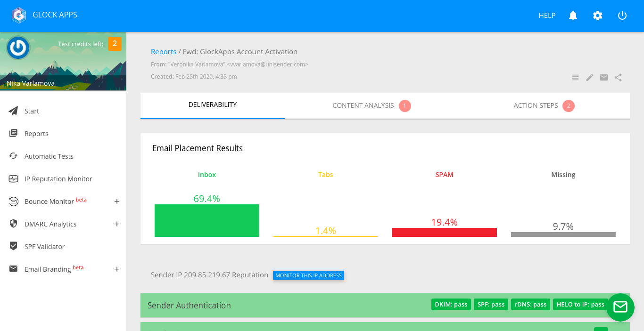Click the From sender address line
The height and width of the screenshot is (331, 644).
[230, 64]
